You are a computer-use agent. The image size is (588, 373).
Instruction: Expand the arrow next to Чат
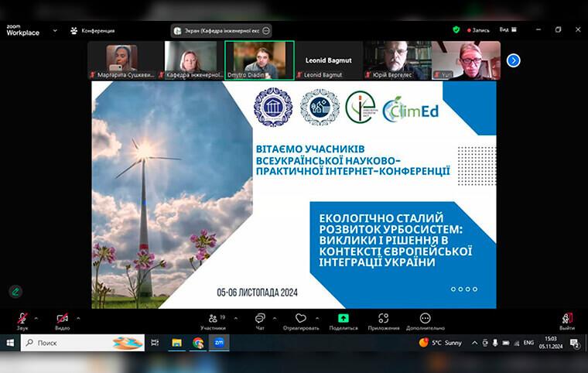click(275, 319)
